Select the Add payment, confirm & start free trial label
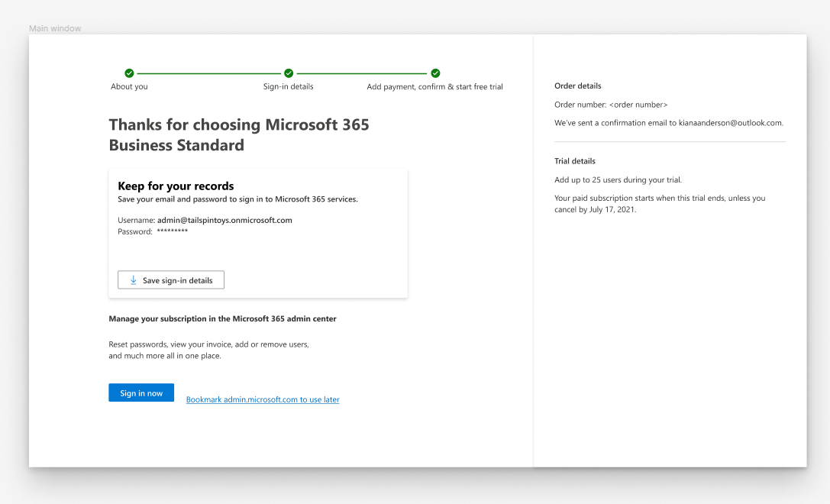Viewport: 830px width, 504px height. coord(434,87)
